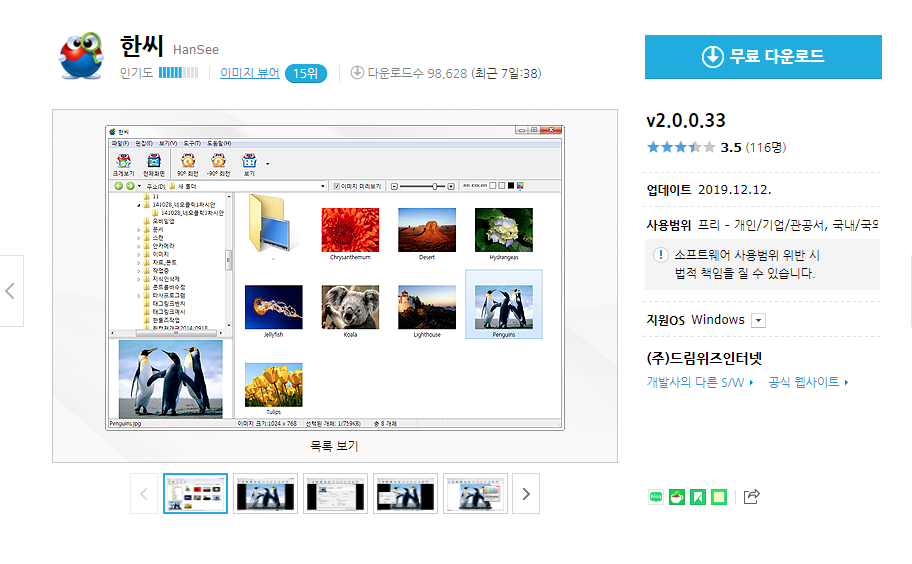Pick the gray BG color swatch

(502, 186)
